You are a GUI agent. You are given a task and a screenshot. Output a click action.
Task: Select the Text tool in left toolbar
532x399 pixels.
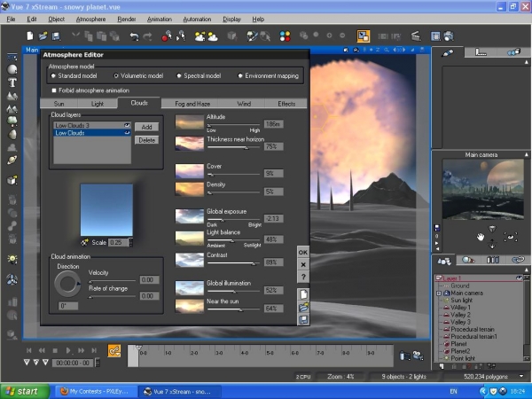click(12, 82)
